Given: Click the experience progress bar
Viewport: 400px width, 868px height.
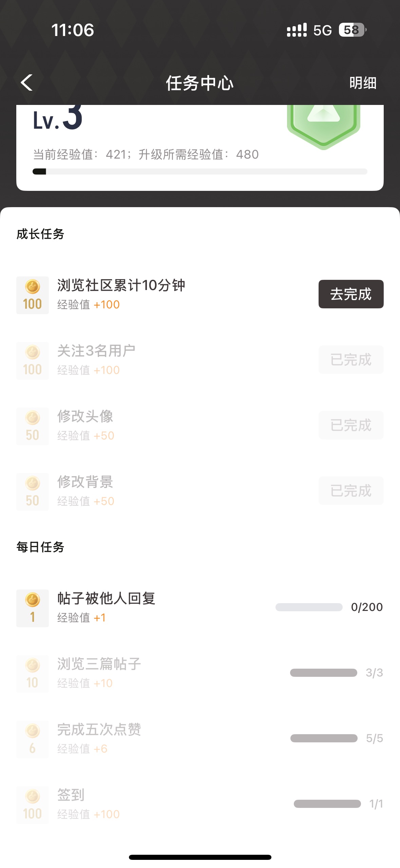Looking at the screenshot, I should (200, 171).
